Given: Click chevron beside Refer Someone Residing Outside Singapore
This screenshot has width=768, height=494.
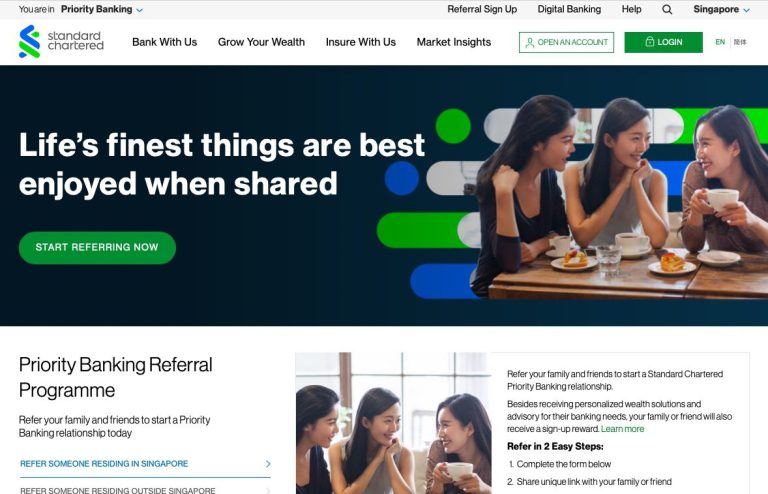Looking at the screenshot, I should pos(267,490).
